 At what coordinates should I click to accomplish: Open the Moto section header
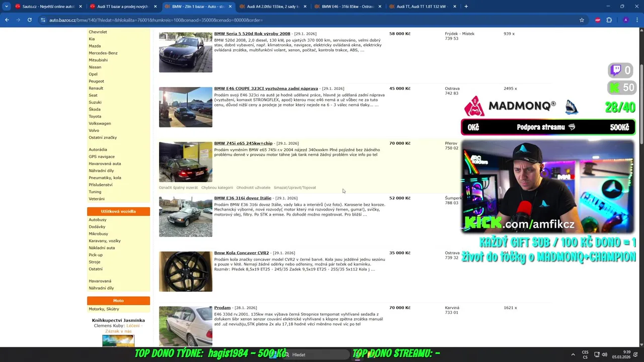[x=118, y=301]
